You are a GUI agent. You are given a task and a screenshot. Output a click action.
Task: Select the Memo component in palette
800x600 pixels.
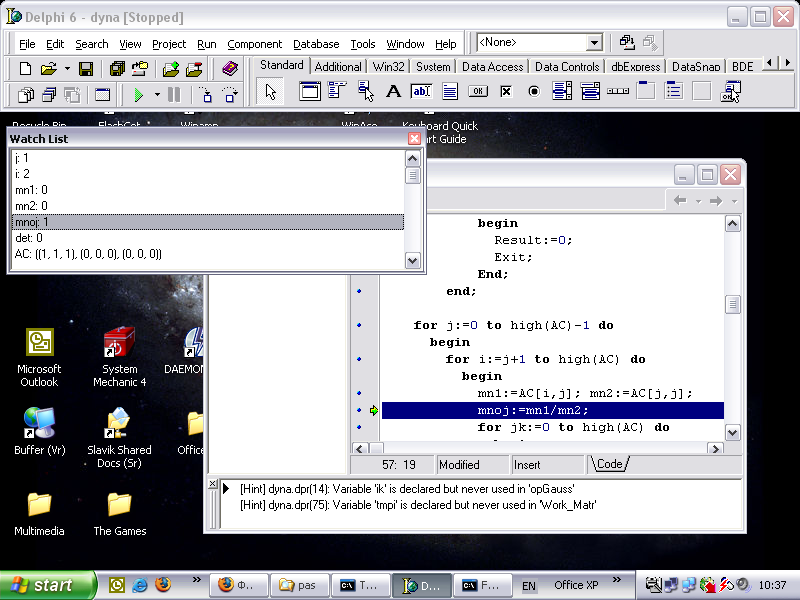[450, 92]
